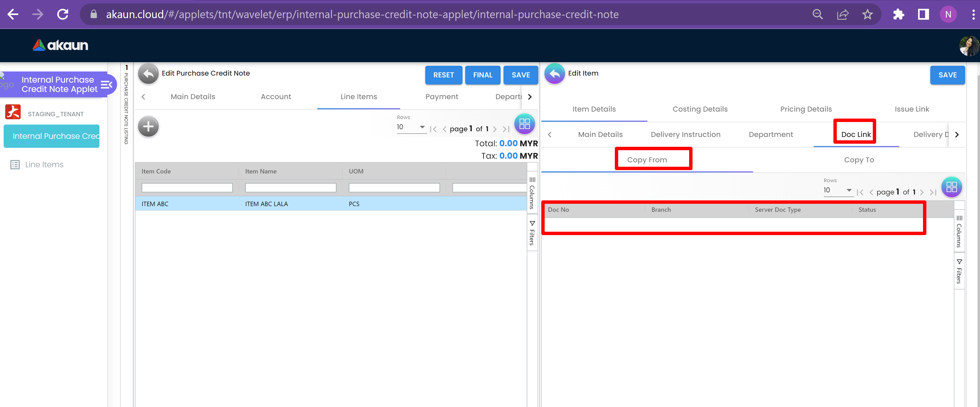Image resolution: width=980 pixels, height=407 pixels.
Task: Click the plus icon to add line item
Action: tap(148, 126)
